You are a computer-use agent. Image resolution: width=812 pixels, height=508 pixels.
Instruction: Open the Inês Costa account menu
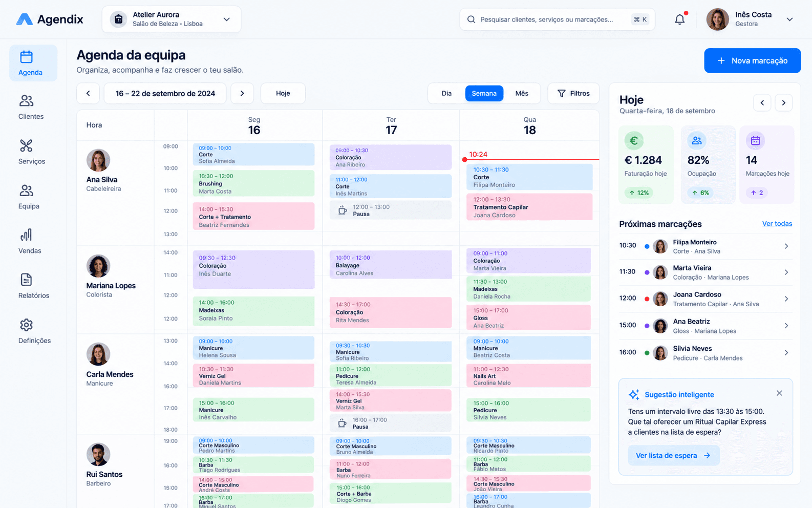point(750,19)
